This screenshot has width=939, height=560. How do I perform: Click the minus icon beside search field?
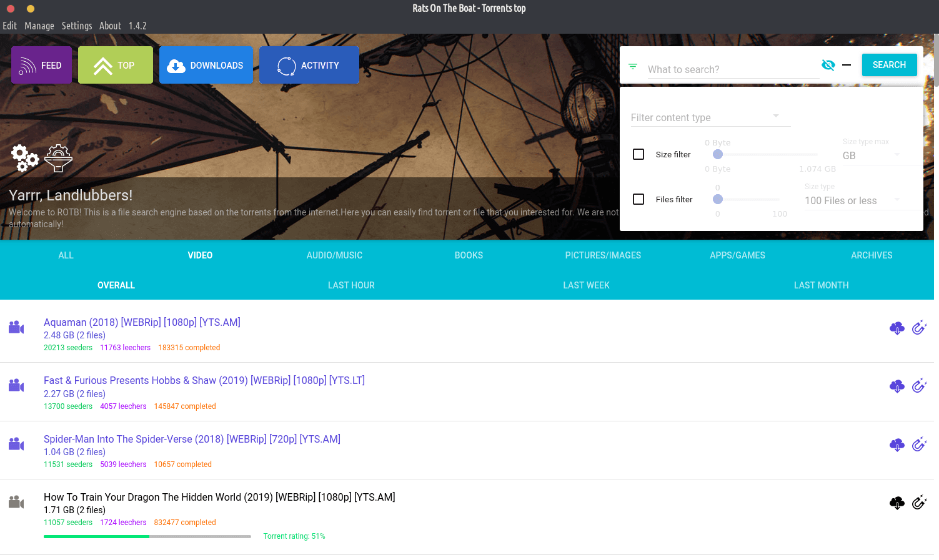pos(847,65)
